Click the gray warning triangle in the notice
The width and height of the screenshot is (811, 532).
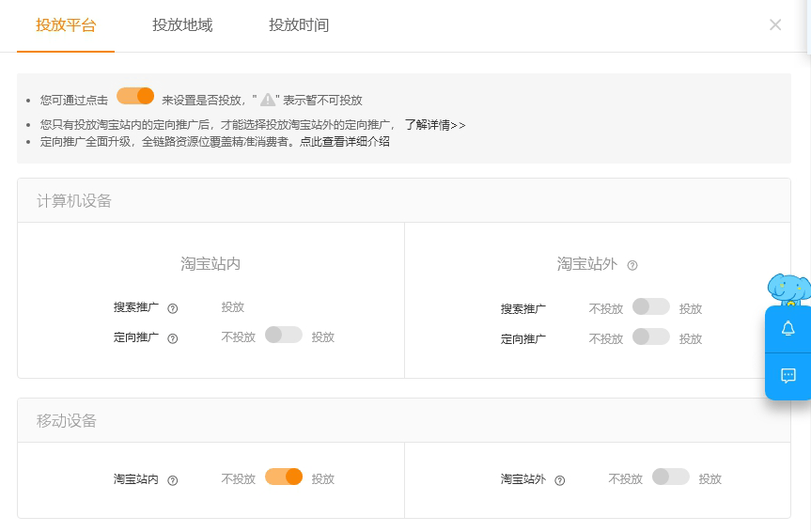point(268,100)
